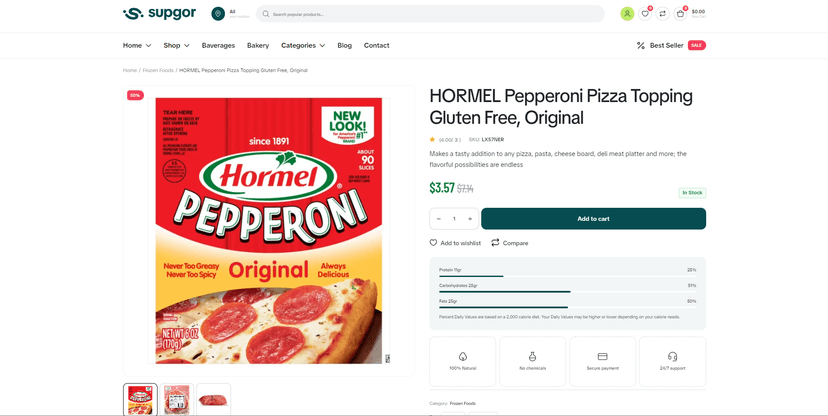The height and width of the screenshot is (416, 828).
Task: Click the 24/7 support headset icon
Action: pyautogui.click(x=672, y=356)
